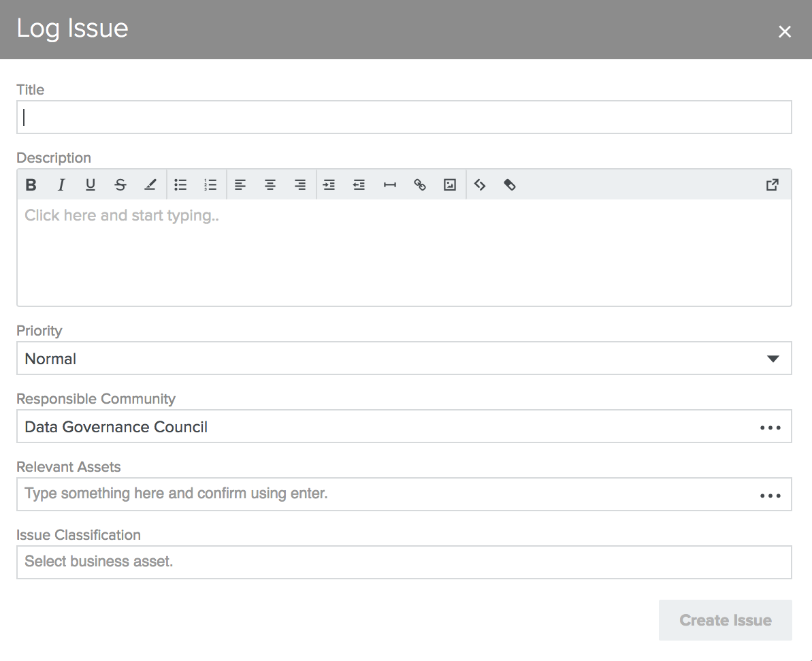Click the Create Issue button
This screenshot has width=812, height=661.
(726, 620)
